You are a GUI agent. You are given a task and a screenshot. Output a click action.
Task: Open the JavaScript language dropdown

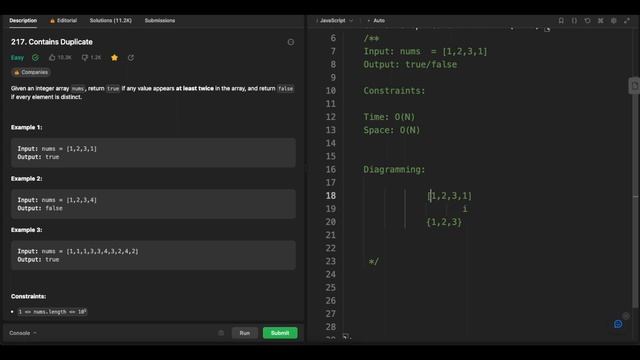coord(335,20)
